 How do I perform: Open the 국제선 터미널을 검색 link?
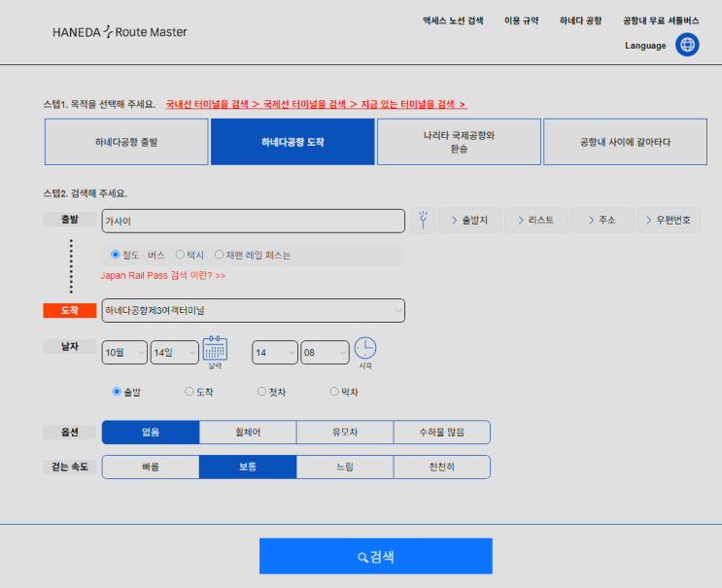(310, 104)
